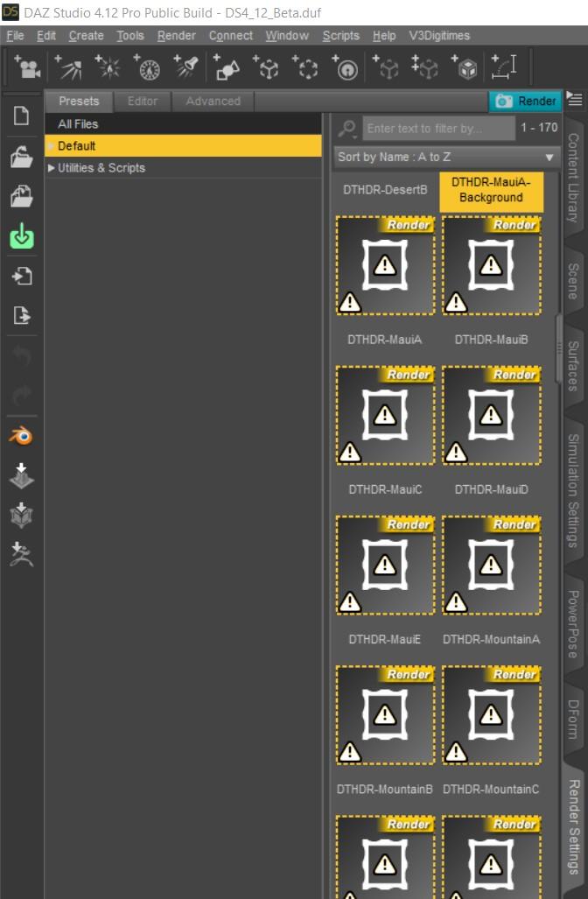This screenshot has width=588, height=899.
Task: Click the dimmed Redo arrow icon
Action: click(x=22, y=396)
